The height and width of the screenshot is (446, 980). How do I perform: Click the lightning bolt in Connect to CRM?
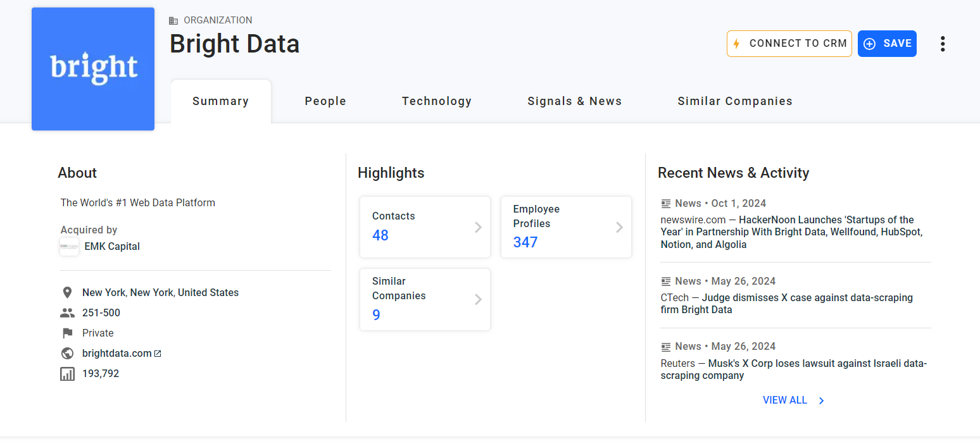(737, 44)
